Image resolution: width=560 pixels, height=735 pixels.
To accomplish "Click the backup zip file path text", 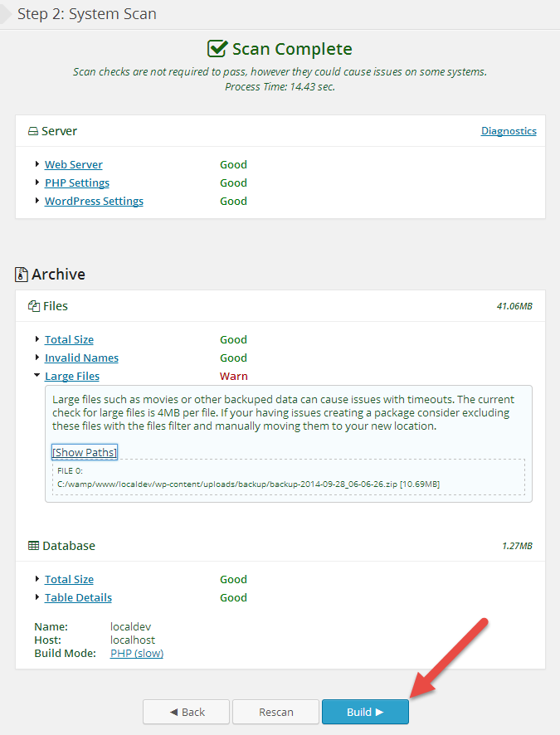I will 248,484.
